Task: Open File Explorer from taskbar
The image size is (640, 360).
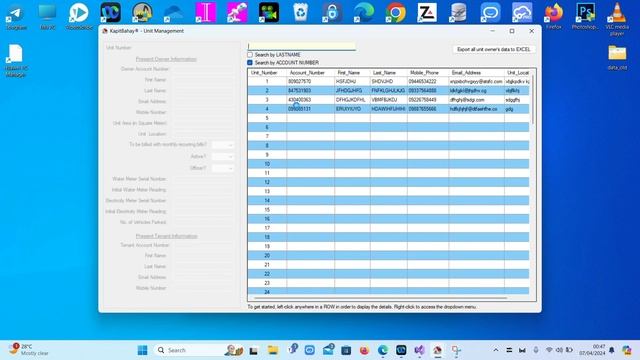Action: (x=273, y=350)
